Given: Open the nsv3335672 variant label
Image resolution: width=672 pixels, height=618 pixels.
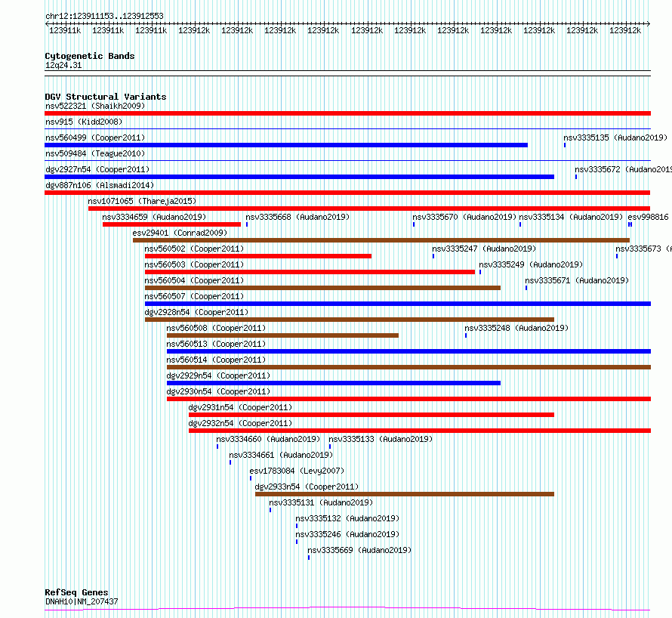Looking at the screenshot, I should click(x=623, y=169).
